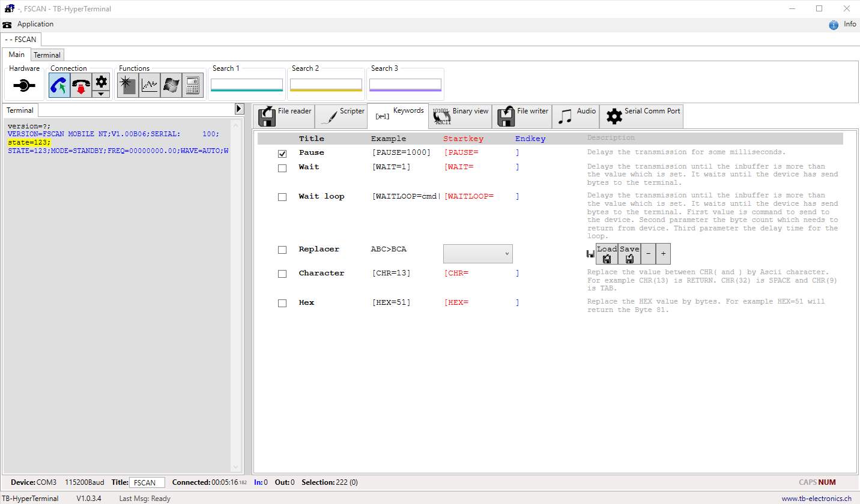Image resolution: width=860 pixels, height=504 pixels.
Task: Enable the Wait loop keyword checkbox
Action: [x=282, y=197]
